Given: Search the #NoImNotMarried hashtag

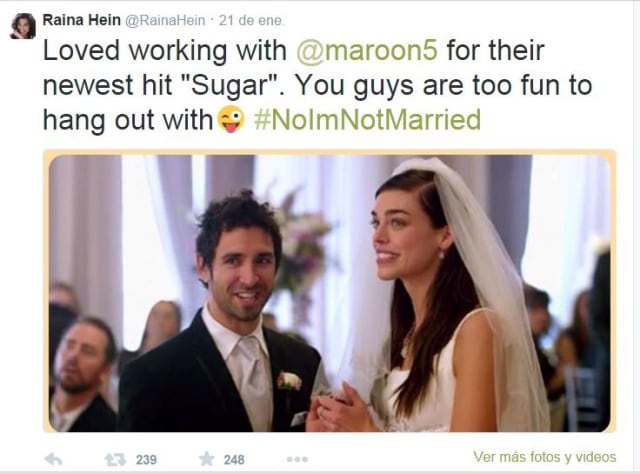Looking at the screenshot, I should tap(367, 120).
